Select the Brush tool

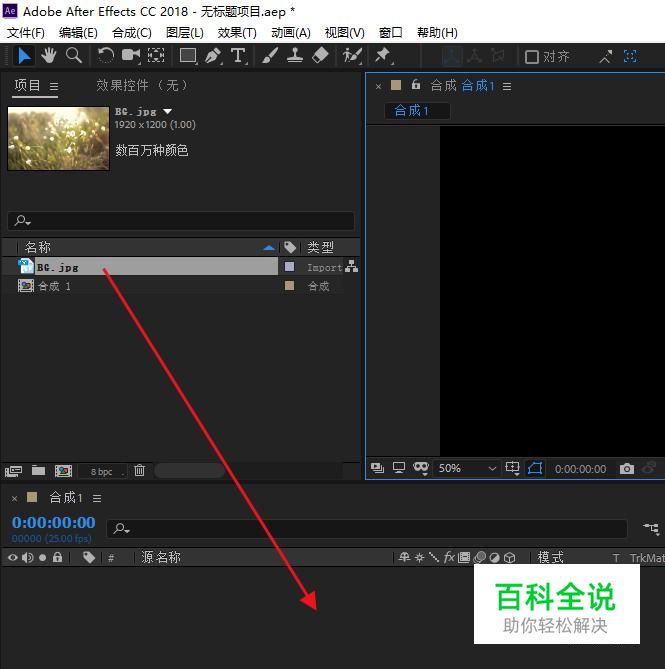pyautogui.click(x=270, y=56)
